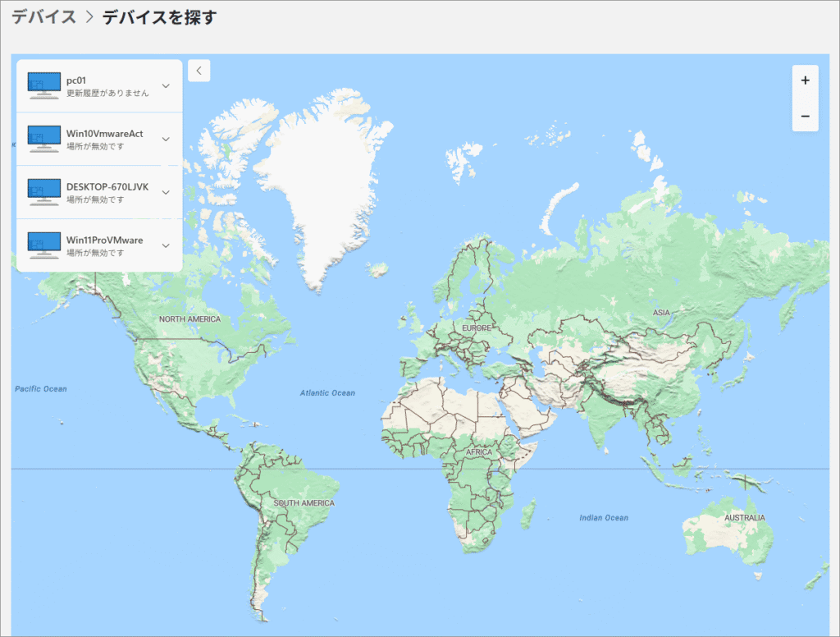
Task: Zoom in the map with plus button
Action: click(x=805, y=80)
